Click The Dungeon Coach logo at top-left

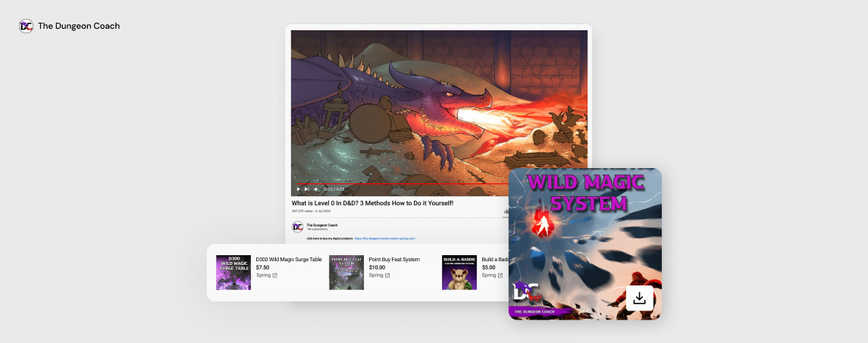pos(26,26)
